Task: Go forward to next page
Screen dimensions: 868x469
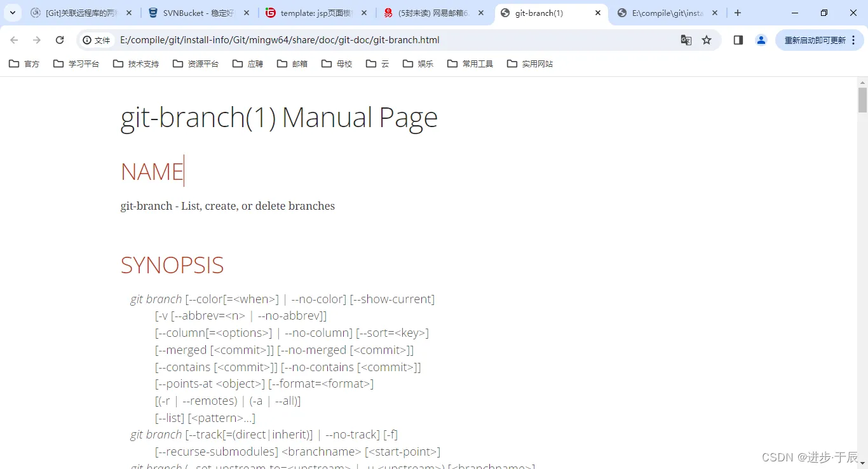Action: click(37, 40)
